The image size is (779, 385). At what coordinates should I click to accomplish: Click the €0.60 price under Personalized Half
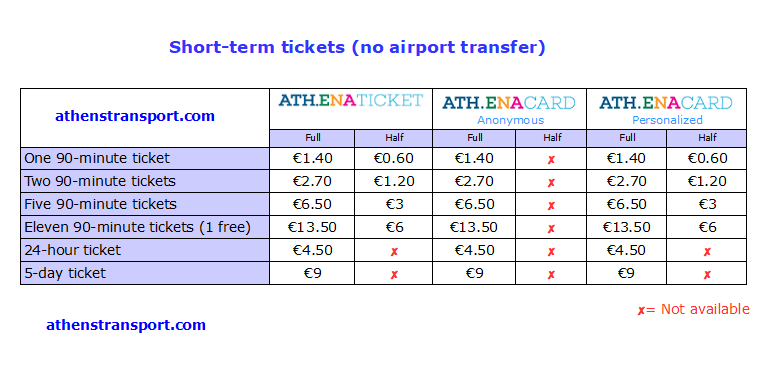click(x=707, y=158)
